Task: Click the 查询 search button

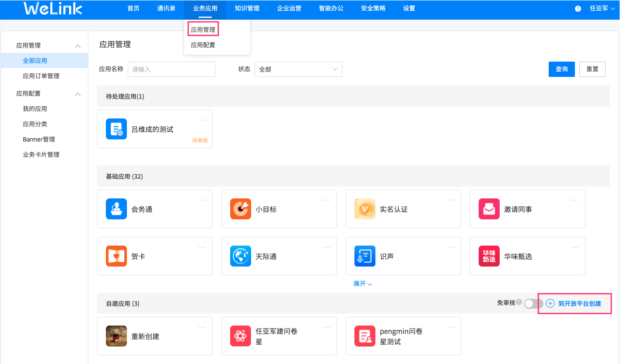Action: click(x=562, y=69)
